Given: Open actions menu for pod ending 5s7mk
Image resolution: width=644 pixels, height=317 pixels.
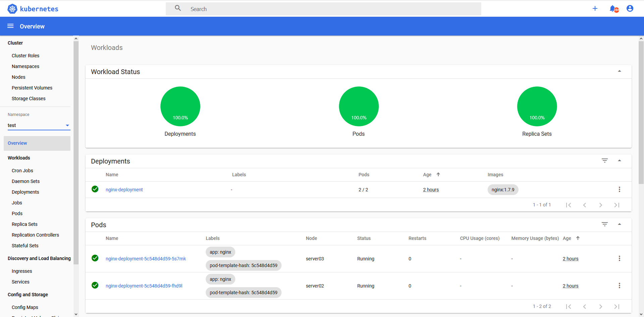Looking at the screenshot, I should 620,258.
